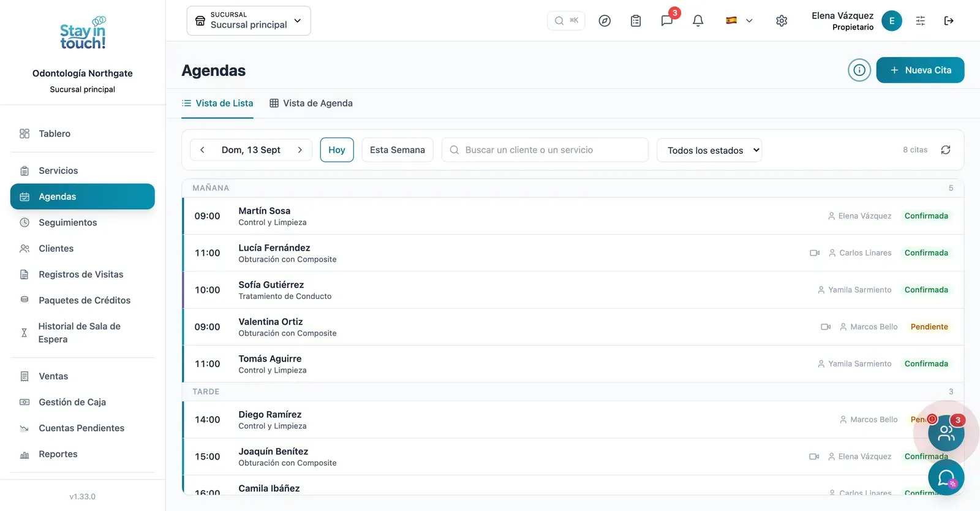Open Martín Sosa's 09:00 appointment
Screen dimensions: 980x511
[573, 216]
